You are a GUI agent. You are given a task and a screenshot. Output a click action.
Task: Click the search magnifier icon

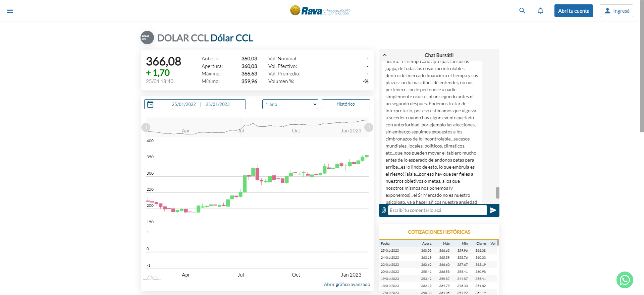pyautogui.click(x=522, y=11)
